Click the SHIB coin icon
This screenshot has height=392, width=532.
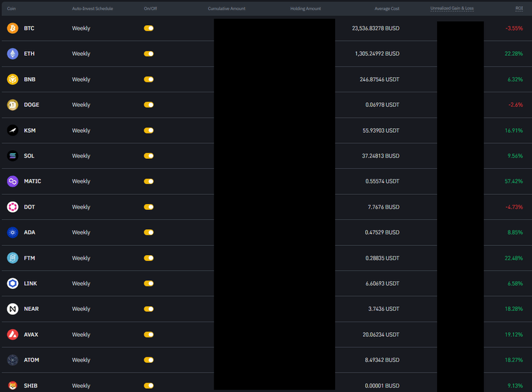click(13, 385)
